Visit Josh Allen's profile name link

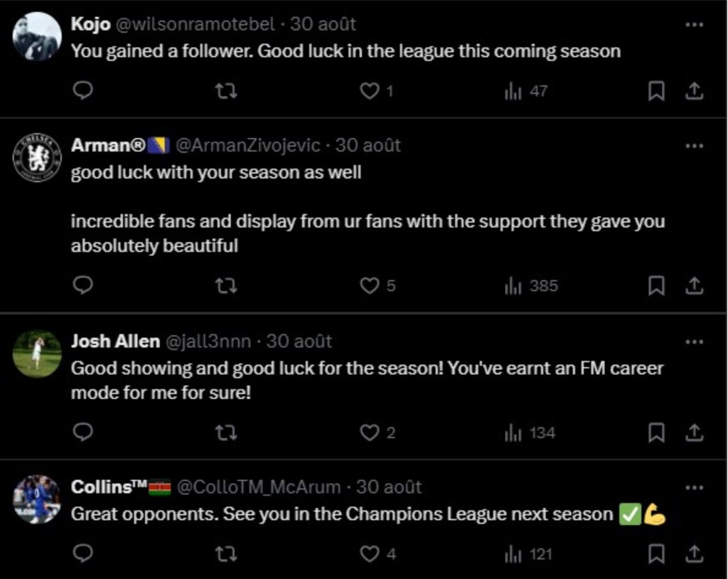tap(115, 341)
